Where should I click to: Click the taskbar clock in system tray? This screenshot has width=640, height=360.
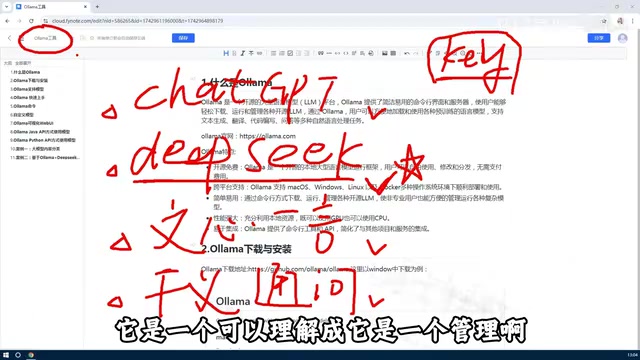tap(632, 355)
